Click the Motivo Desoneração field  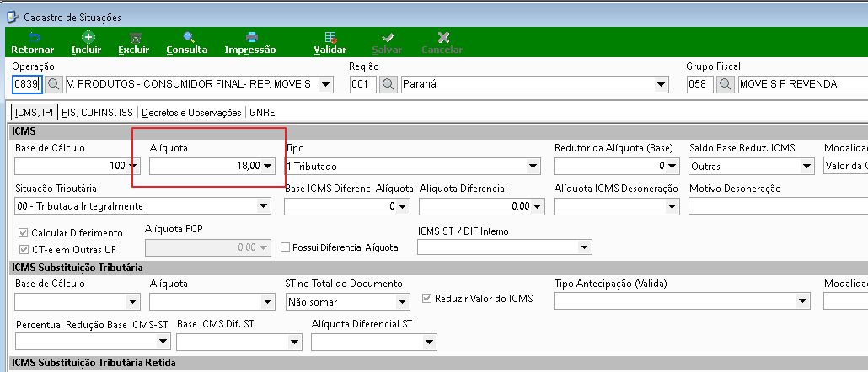(779, 206)
